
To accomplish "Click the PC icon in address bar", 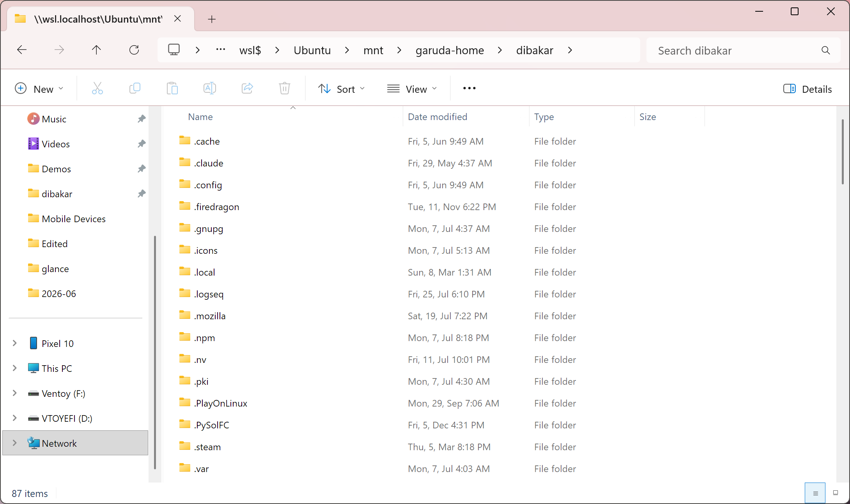I will (174, 50).
